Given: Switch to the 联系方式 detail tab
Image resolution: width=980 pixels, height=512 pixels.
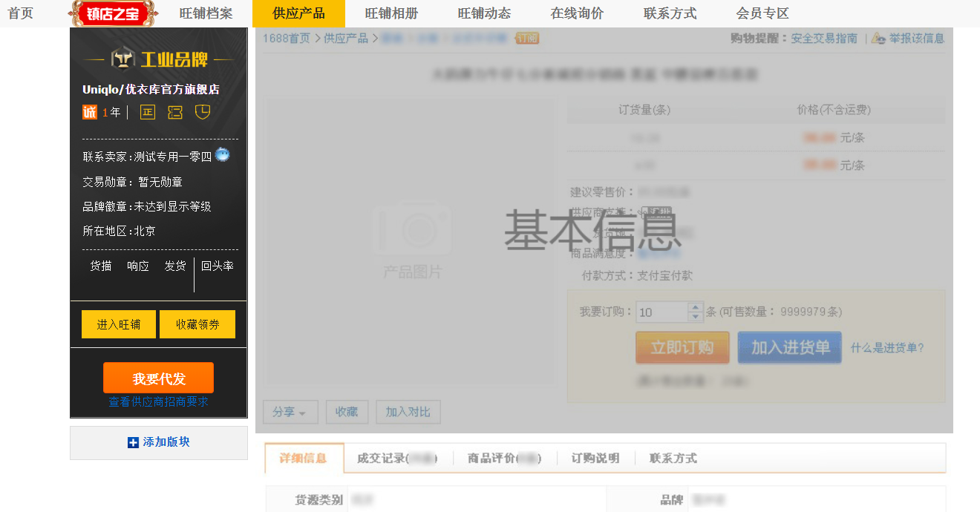Looking at the screenshot, I should click(671, 458).
